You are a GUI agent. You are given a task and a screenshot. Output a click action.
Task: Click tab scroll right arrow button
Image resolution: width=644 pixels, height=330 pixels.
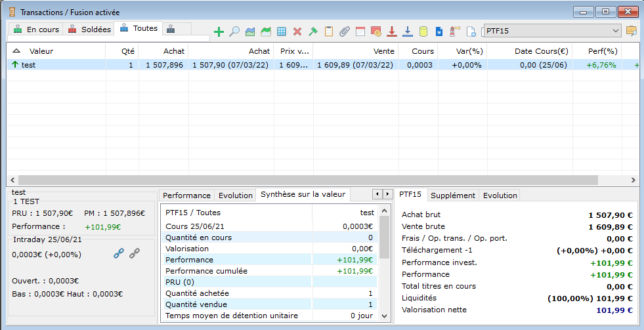coord(387,194)
